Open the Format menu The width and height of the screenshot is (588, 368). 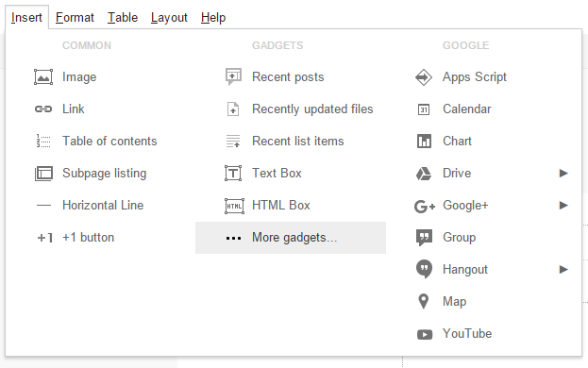75,18
